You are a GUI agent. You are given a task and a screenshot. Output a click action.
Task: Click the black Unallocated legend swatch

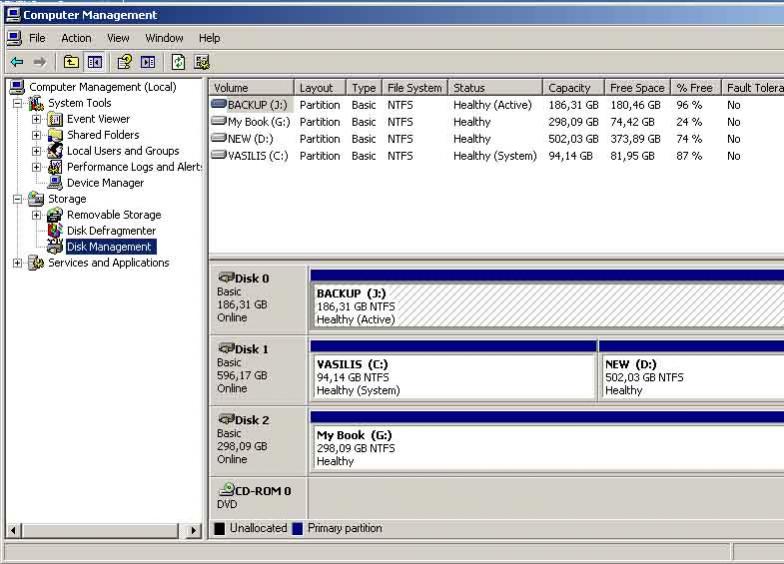coord(219,528)
